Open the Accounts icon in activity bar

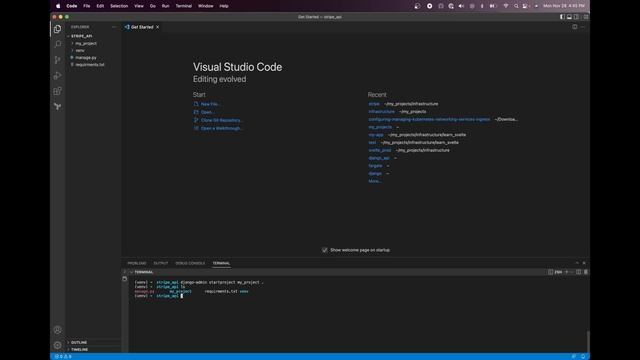point(58,330)
